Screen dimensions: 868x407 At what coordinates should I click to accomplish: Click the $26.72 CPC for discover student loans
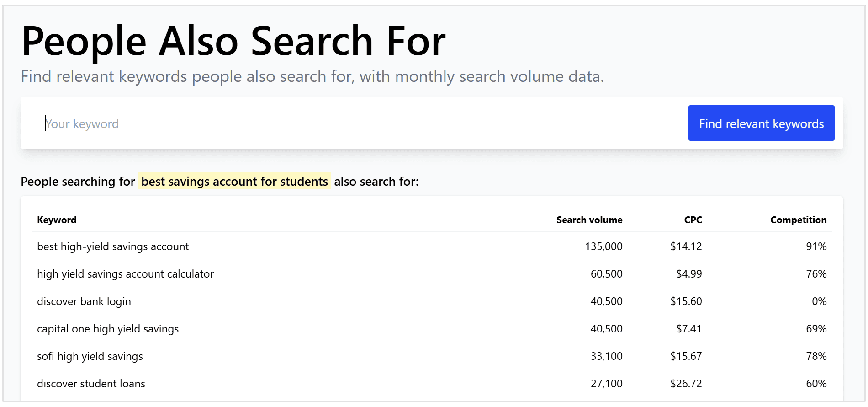(x=686, y=383)
